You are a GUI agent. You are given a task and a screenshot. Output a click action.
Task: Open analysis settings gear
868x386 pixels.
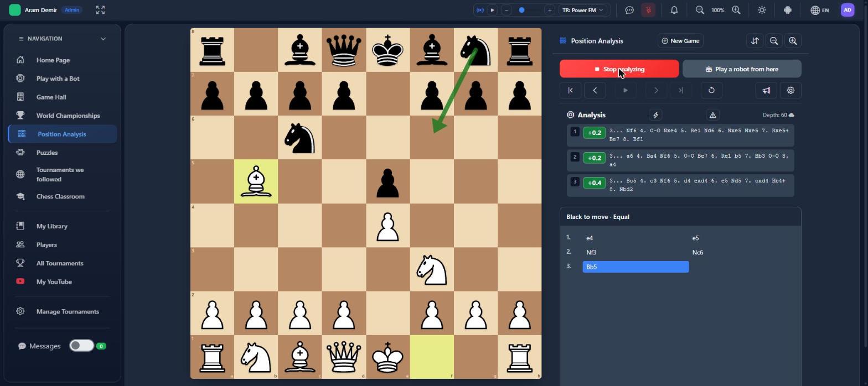coord(790,90)
